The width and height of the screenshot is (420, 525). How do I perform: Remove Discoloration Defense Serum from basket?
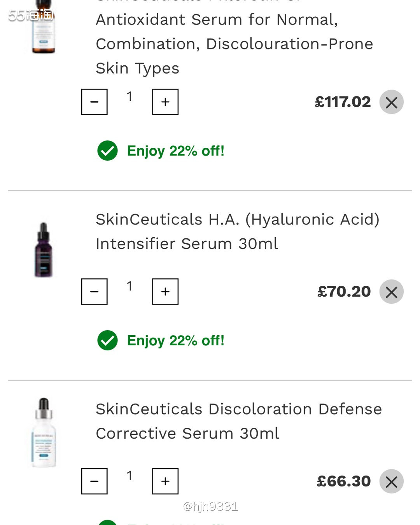(x=392, y=482)
